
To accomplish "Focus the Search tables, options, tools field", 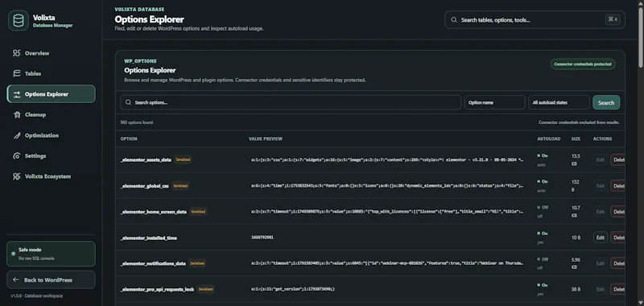I will (535, 19).
